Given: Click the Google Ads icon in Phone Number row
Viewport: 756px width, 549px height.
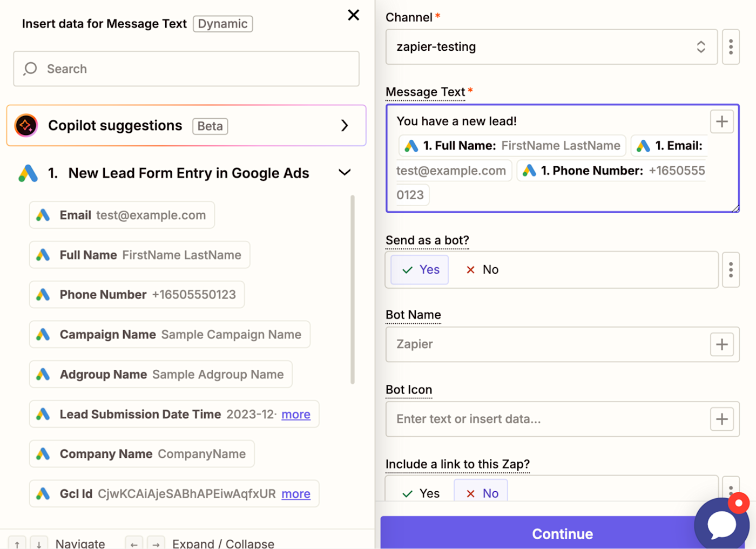Looking at the screenshot, I should tap(43, 295).
